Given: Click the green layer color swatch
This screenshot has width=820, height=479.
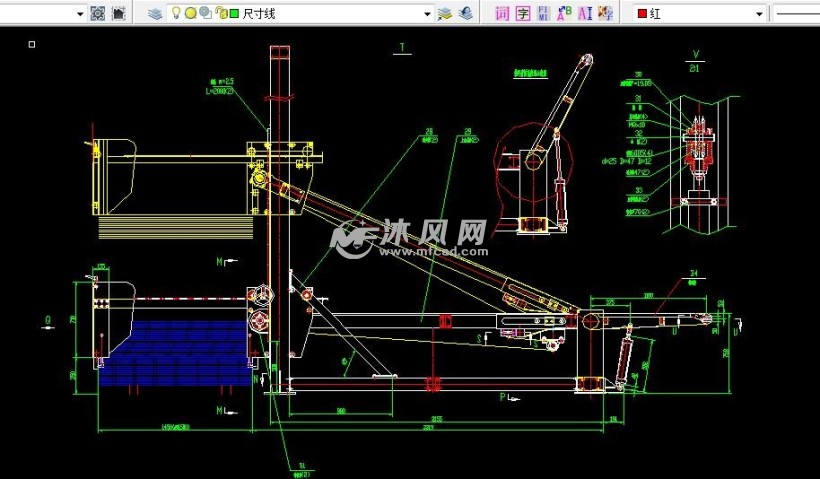Looking at the screenshot, I should click(x=234, y=14).
